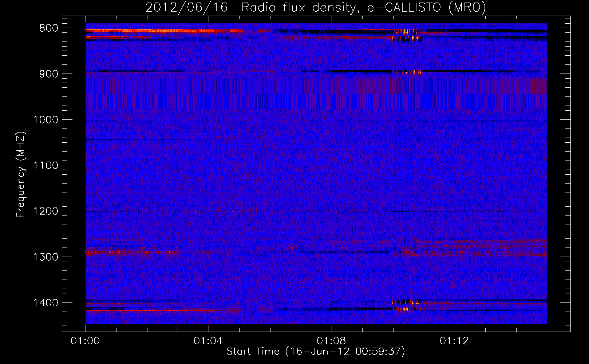
Task: Click the 01:04 time axis label
Action: tap(208, 341)
